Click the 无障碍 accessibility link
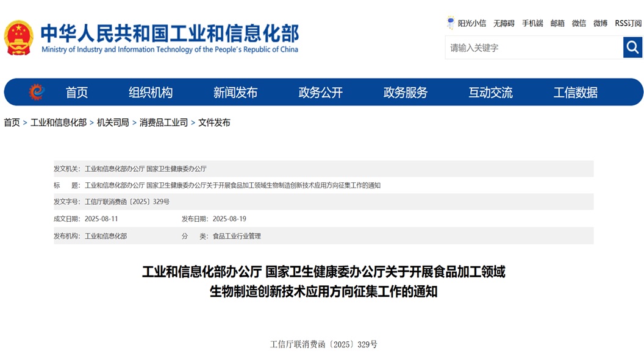 (504, 23)
